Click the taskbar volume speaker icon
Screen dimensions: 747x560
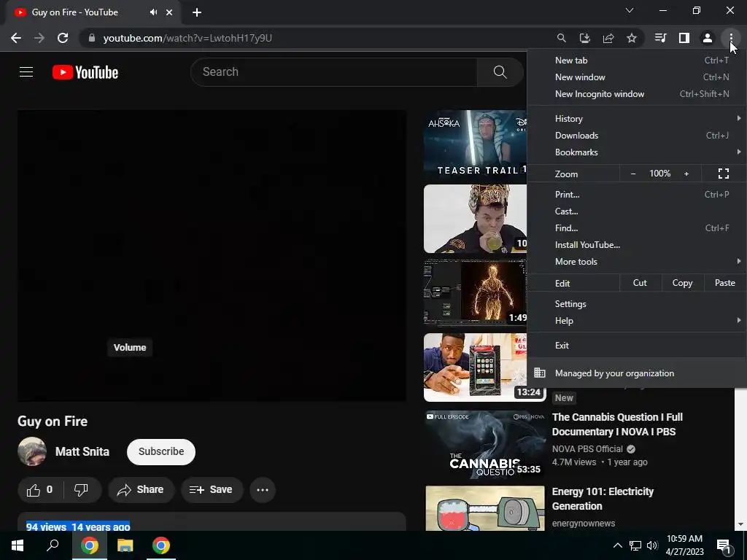point(652,545)
